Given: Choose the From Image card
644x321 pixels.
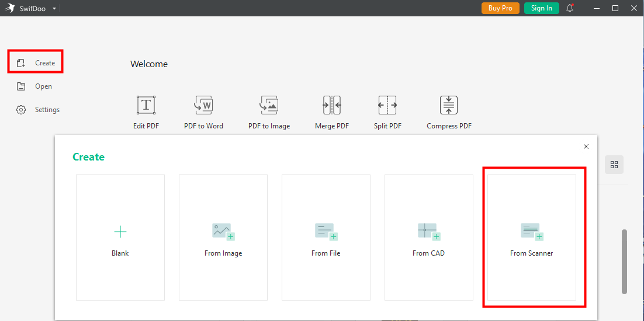Looking at the screenshot, I should [223, 238].
